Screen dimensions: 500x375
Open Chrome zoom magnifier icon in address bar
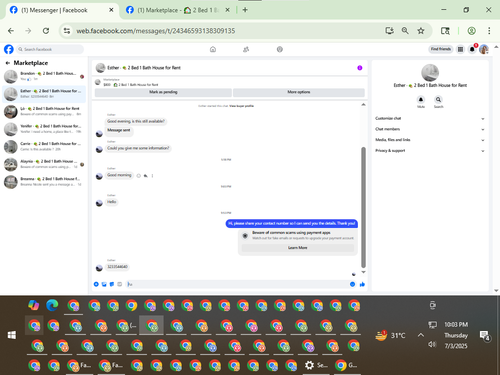[x=405, y=31]
